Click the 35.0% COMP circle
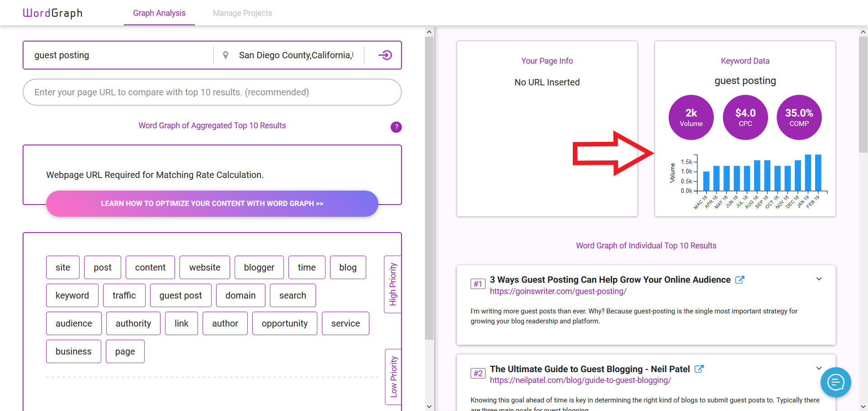The width and height of the screenshot is (868, 411). 799,117
